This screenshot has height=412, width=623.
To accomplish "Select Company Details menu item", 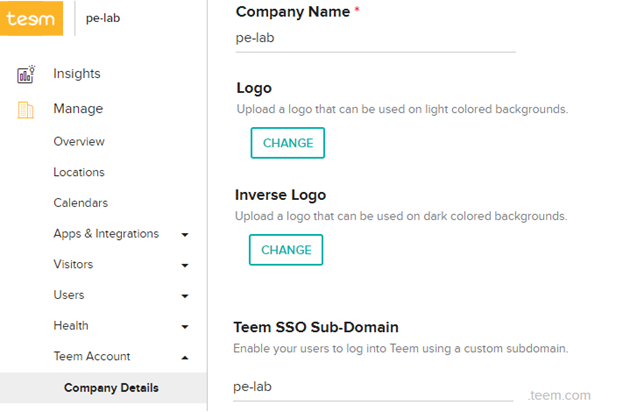I will pos(111,388).
